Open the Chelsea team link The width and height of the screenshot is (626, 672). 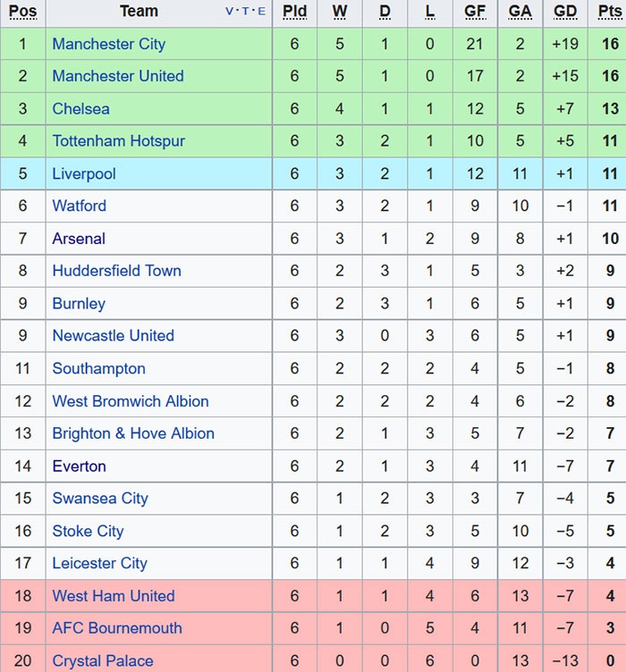point(80,109)
